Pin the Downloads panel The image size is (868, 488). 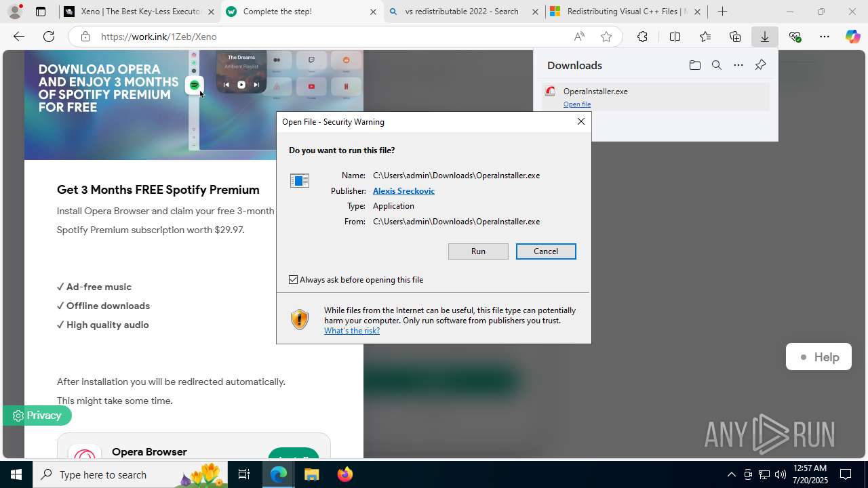760,65
